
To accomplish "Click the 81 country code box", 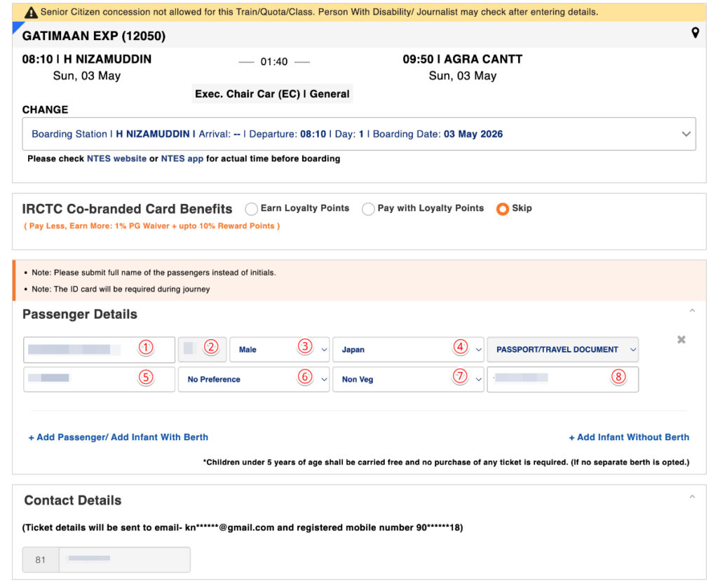I will click(41, 560).
